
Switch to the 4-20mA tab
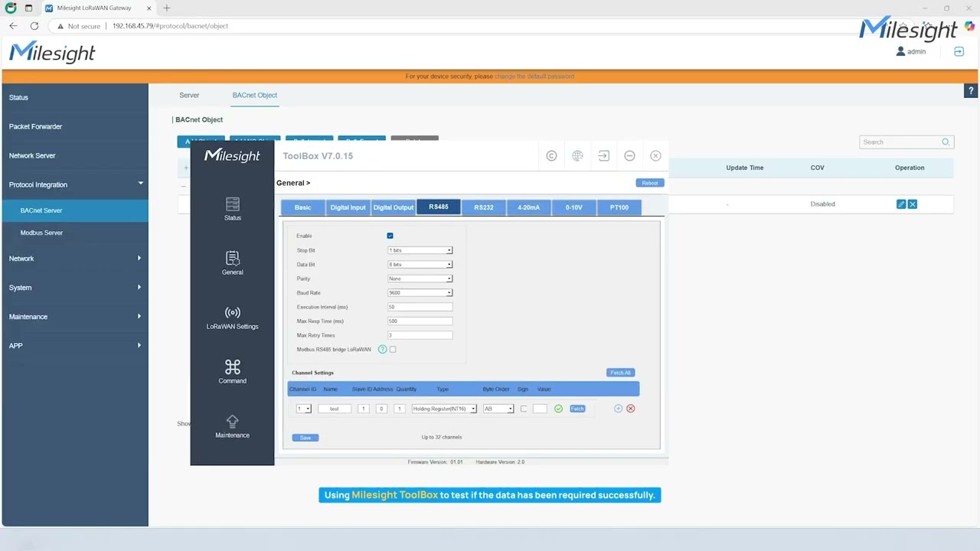[x=529, y=207]
